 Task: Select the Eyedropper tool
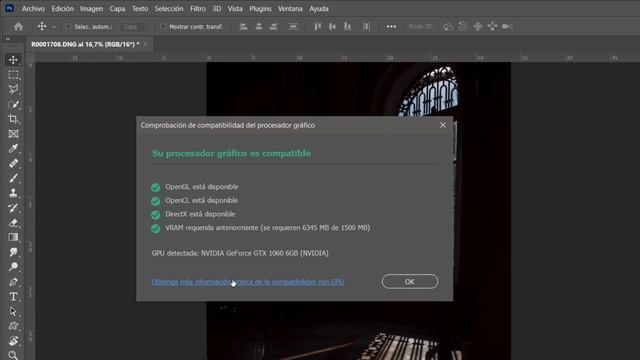point(13,148)
